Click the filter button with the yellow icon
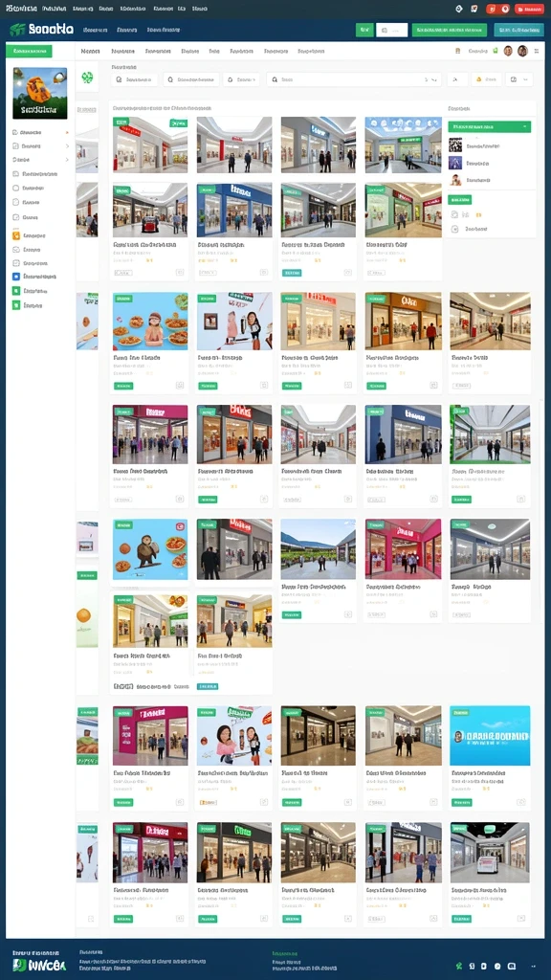The height and width of the screenshot is (980, 551). 487,79
